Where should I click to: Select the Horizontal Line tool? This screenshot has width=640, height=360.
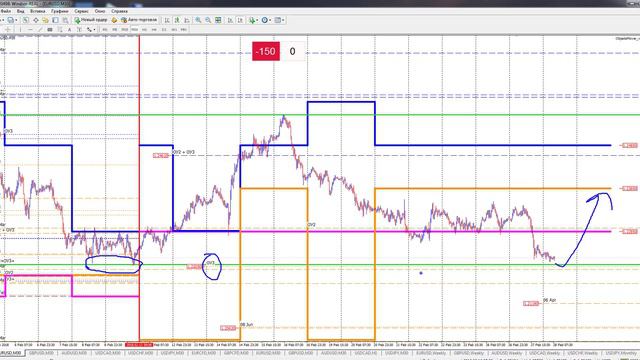(30, 29)
